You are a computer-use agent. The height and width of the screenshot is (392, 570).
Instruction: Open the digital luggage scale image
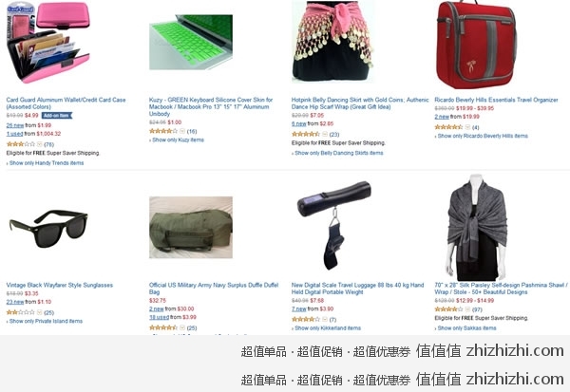[334, 225]
